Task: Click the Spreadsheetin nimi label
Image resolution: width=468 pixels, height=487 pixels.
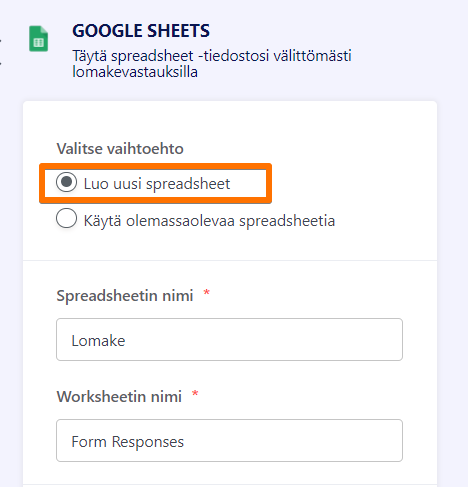Action: coord(125,295)
